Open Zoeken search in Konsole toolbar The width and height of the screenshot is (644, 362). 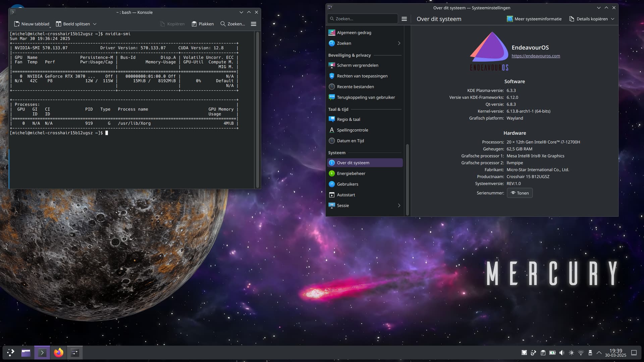[232, 24]
